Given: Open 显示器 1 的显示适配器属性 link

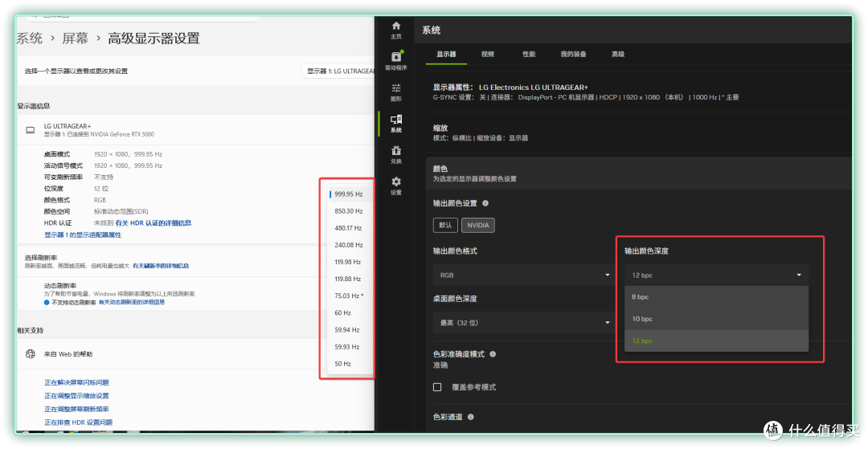Looking at the screenshot, I should click(83, 235).
